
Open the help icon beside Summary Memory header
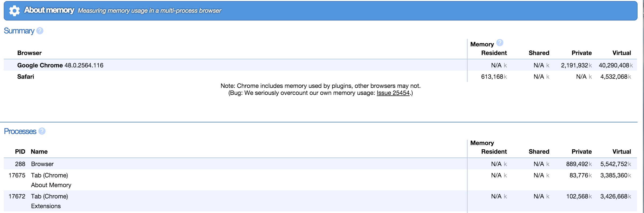point(500,43)
